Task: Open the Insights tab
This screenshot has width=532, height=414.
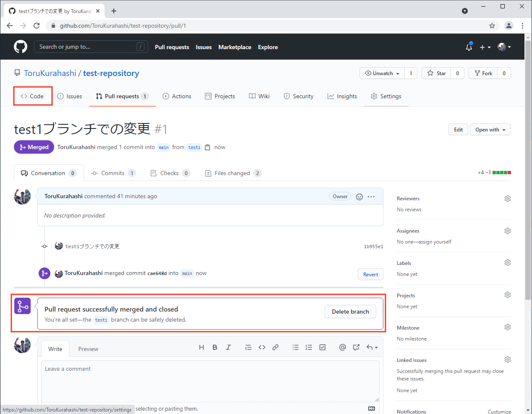Action: 342,96
